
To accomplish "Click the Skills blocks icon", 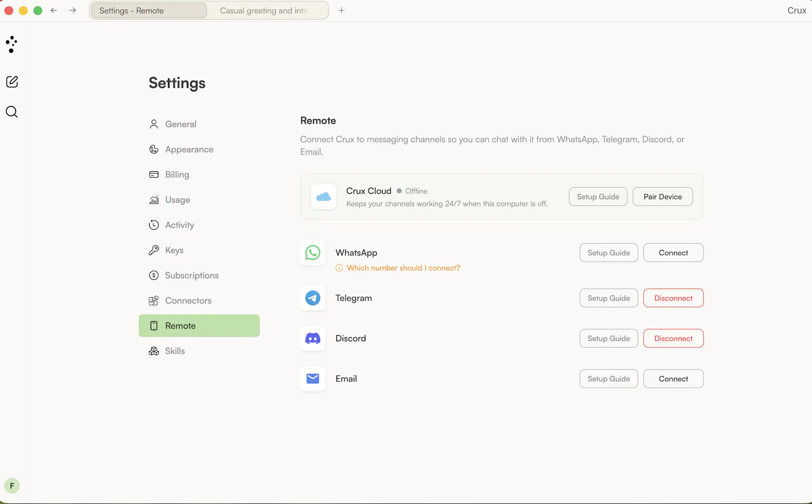I will tap(154, 351).
